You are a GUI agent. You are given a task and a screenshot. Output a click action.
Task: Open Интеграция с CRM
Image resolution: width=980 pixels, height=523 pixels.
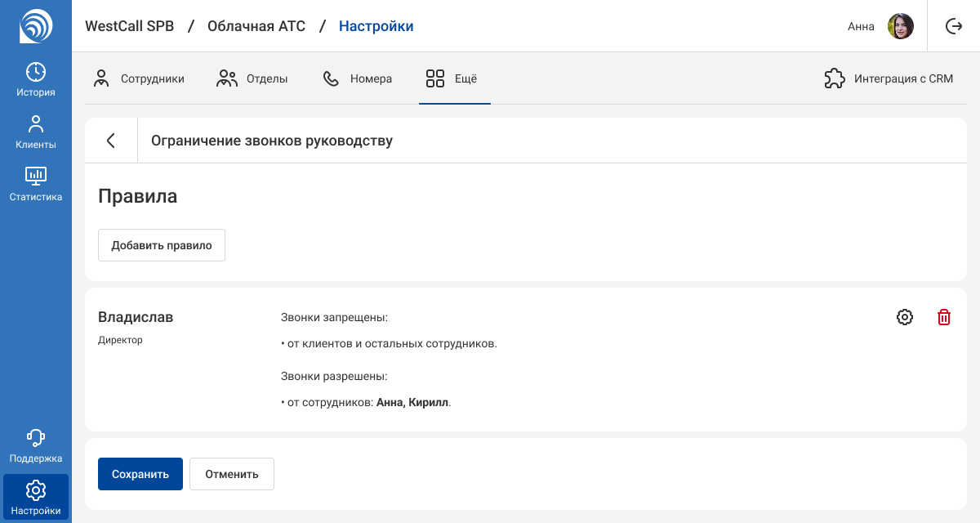889,79
